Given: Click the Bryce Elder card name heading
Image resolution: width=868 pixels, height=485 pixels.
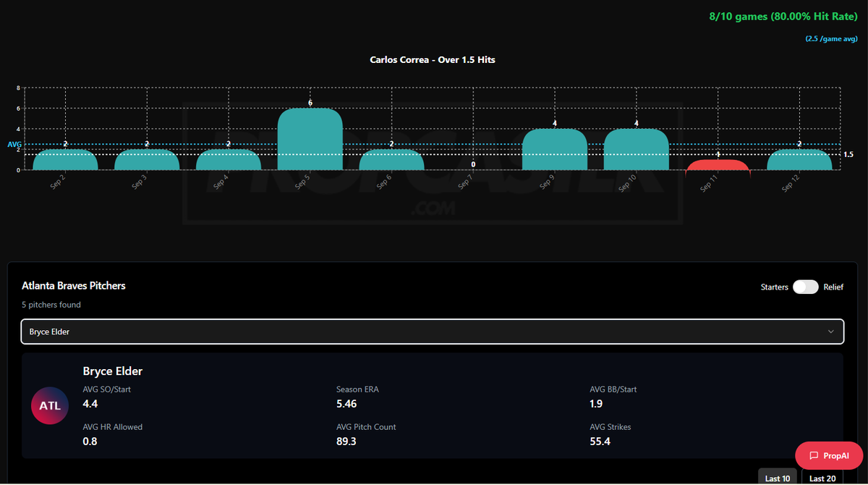Looking at the screenshot, I should (x=113, y=371).
